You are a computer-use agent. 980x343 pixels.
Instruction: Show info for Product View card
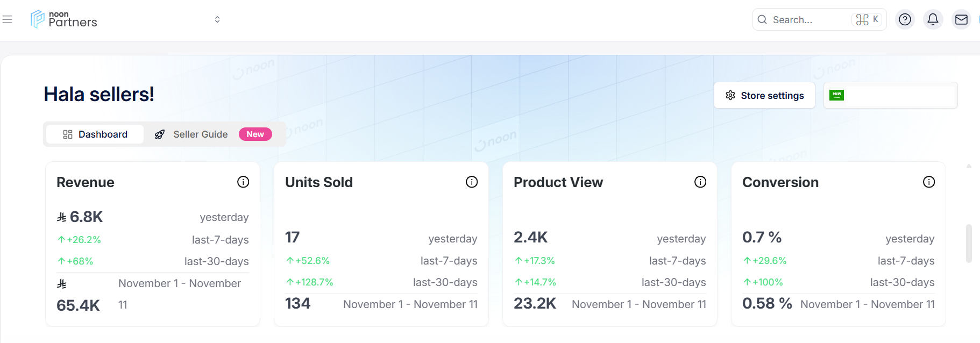[700, 182]
